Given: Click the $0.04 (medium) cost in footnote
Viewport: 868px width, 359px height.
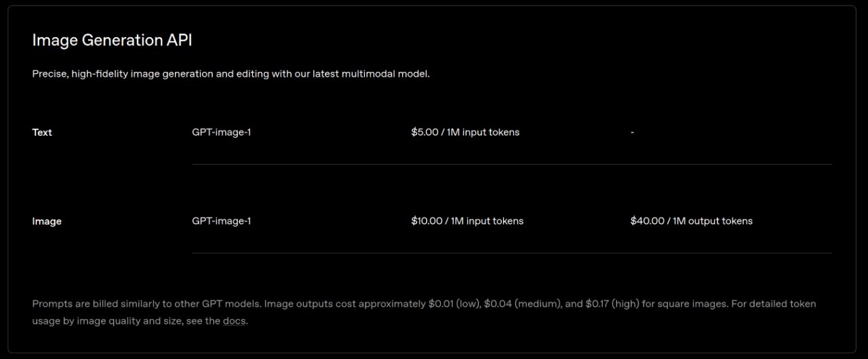Looking at the screenshot, I should (523, 304).
